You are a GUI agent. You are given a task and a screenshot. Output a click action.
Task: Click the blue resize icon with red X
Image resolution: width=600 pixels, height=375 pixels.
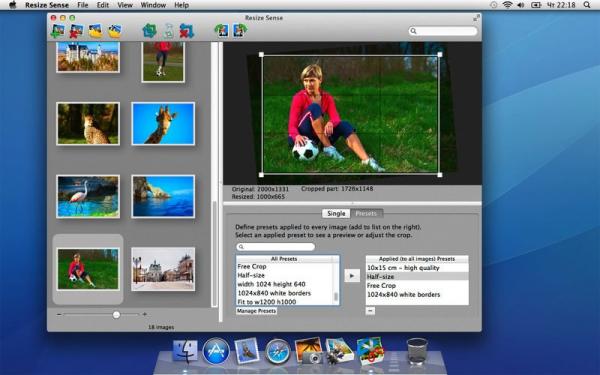(x=186, y=31)
